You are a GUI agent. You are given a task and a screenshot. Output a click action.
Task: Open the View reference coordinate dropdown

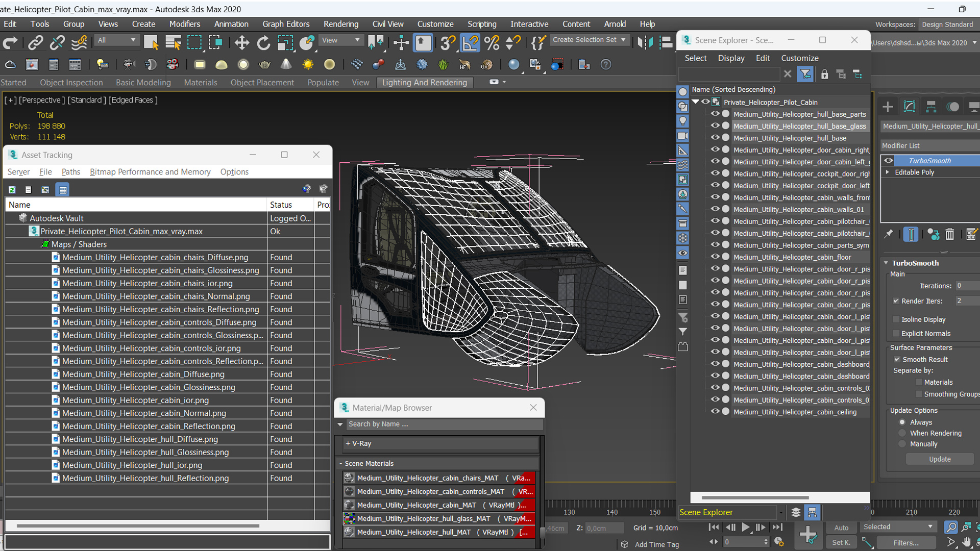[x=340, y=40]
